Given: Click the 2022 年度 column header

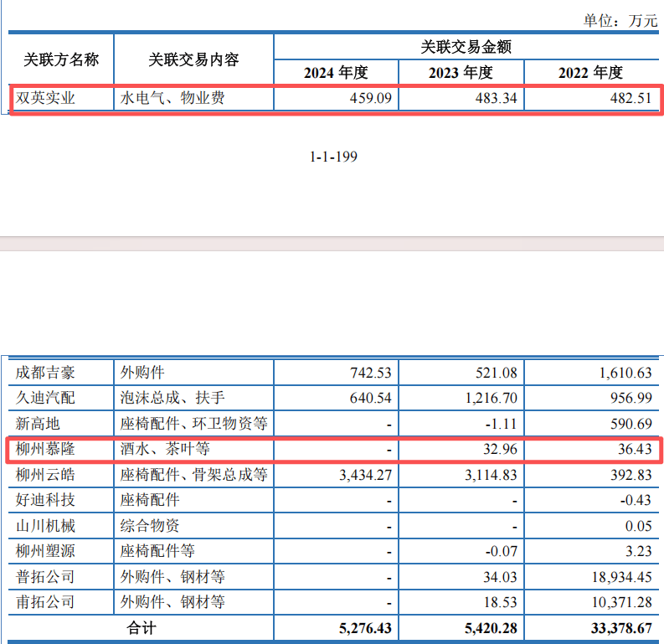Looking at the screenshot, I should (x=590, y=73).
